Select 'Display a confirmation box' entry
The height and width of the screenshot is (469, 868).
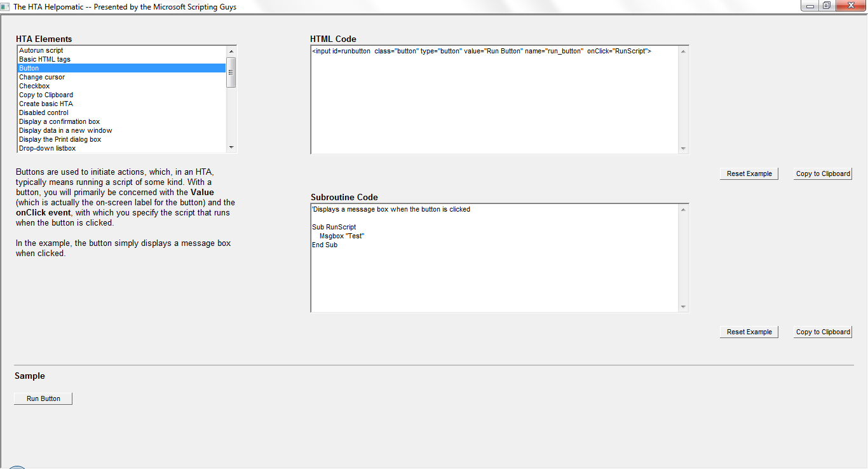(x=122, y=121)
